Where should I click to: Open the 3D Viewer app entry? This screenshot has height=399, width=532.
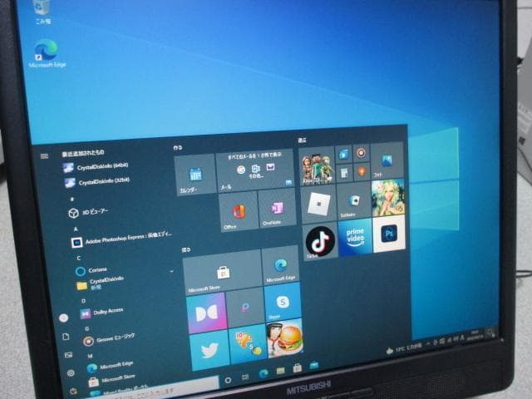[89, 213]
